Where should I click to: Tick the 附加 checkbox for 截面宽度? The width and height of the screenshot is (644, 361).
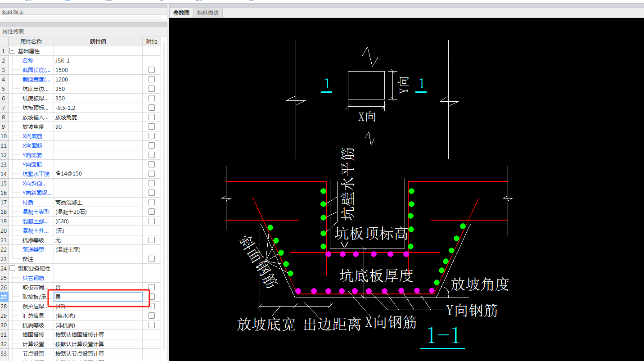click(x=152, y=79)
